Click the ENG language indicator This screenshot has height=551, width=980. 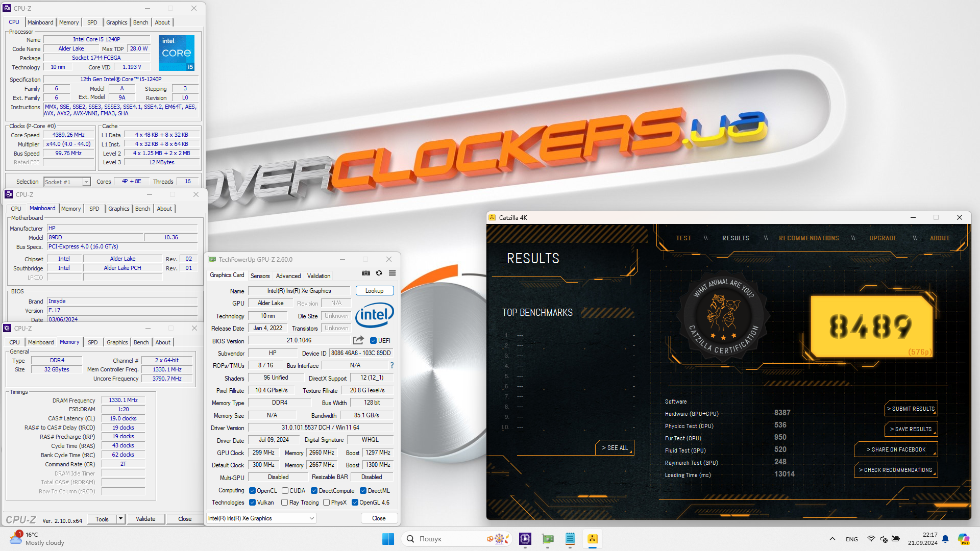(851, 539)
